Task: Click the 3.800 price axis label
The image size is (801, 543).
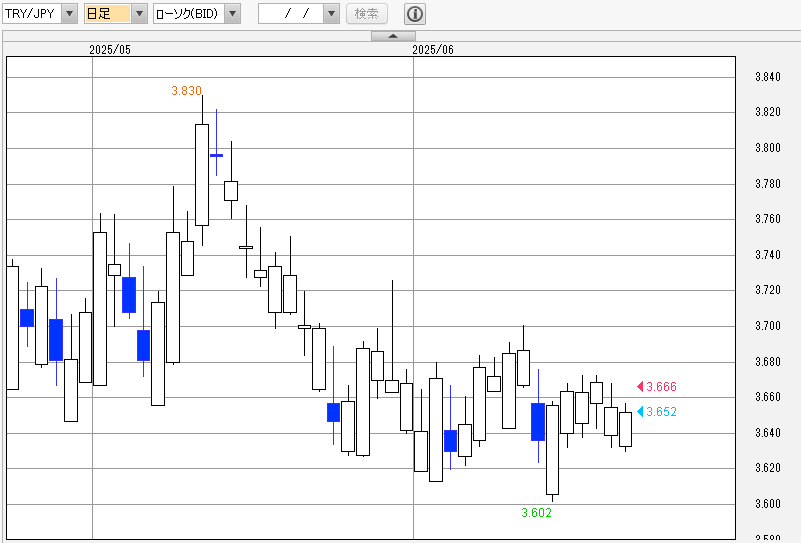Action: pyautogui.click(x=768, y=148)
